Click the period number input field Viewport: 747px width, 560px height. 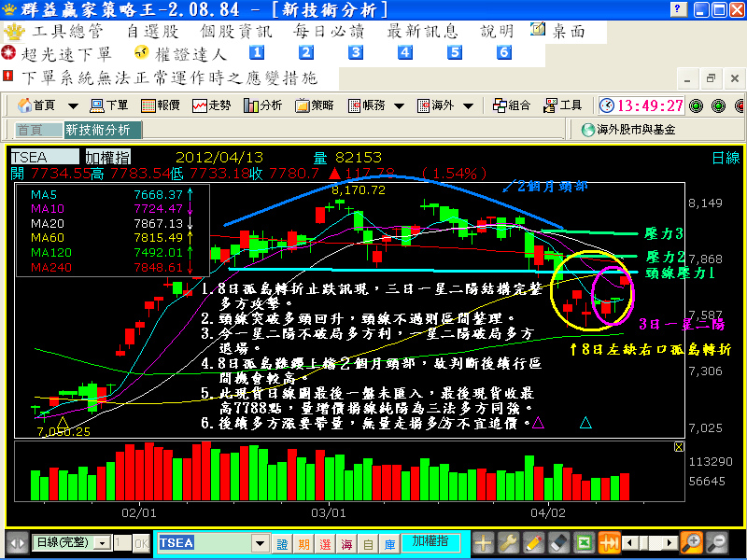click(122, 543)
